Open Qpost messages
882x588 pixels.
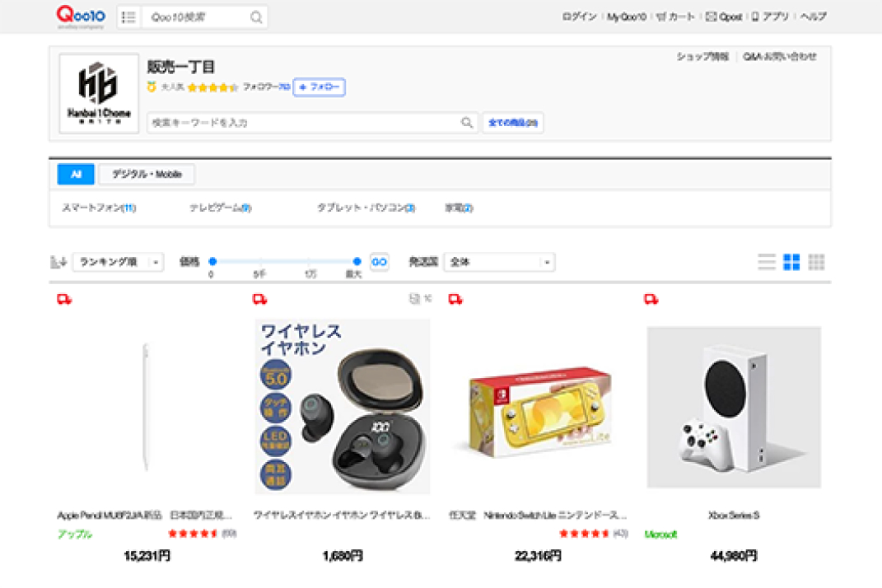pos(724,16)
